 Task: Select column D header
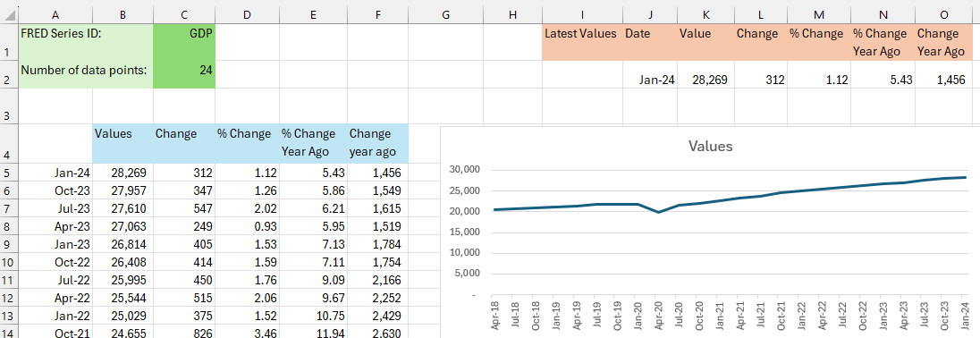248,15
